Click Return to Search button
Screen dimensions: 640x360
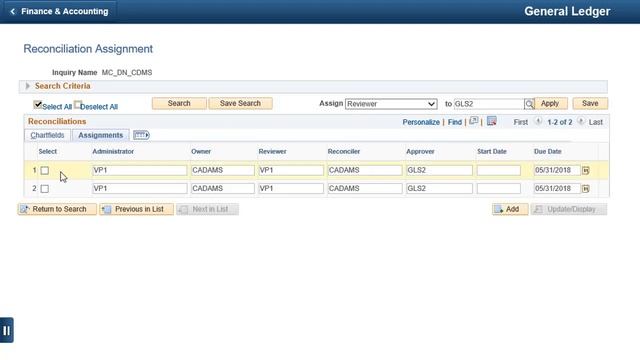click(58, 209)
